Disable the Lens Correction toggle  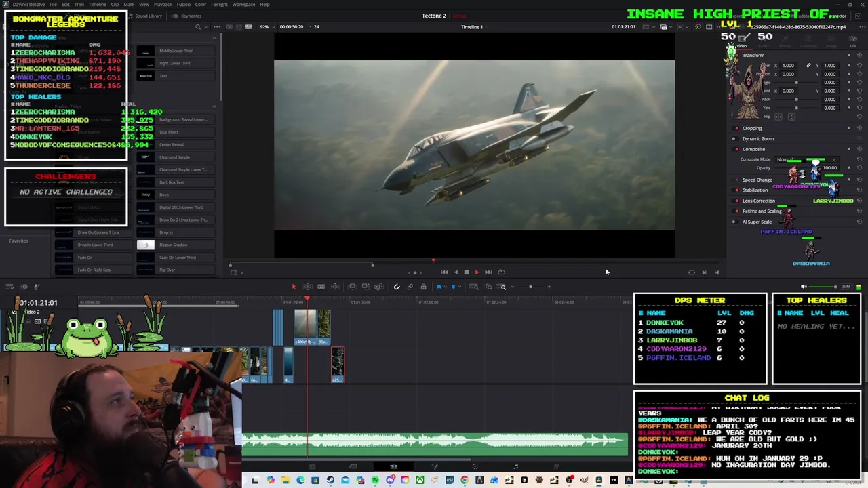tap(736, 201)
